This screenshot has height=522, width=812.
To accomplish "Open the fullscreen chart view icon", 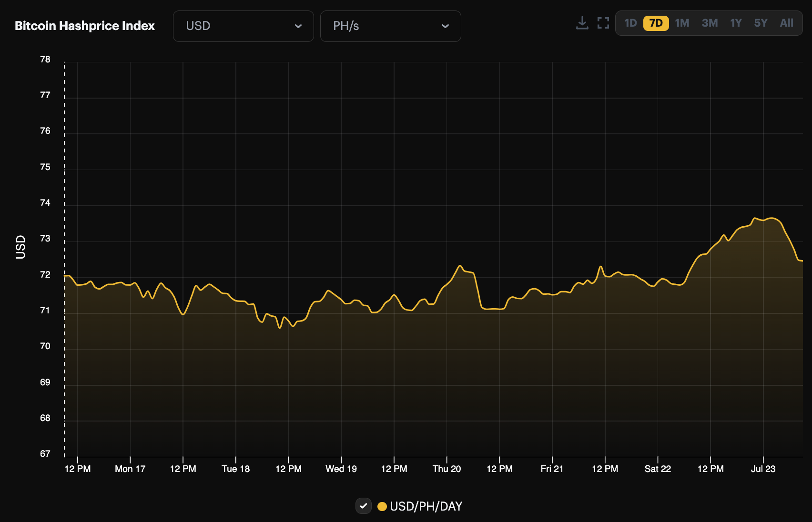I will [x=603, y=22].
